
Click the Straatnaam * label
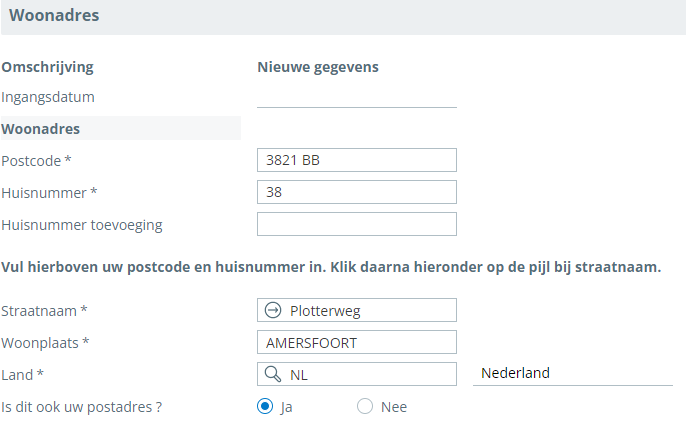(45, 310)
